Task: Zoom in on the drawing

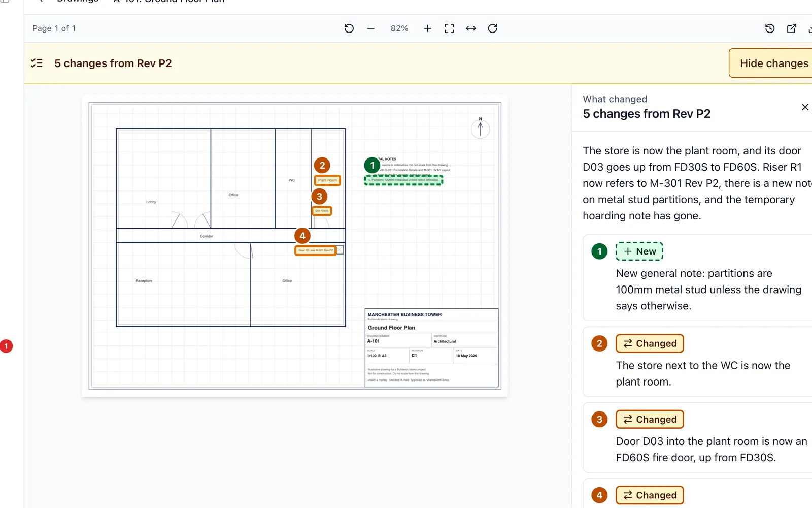Action: click(x=427, y=28)
